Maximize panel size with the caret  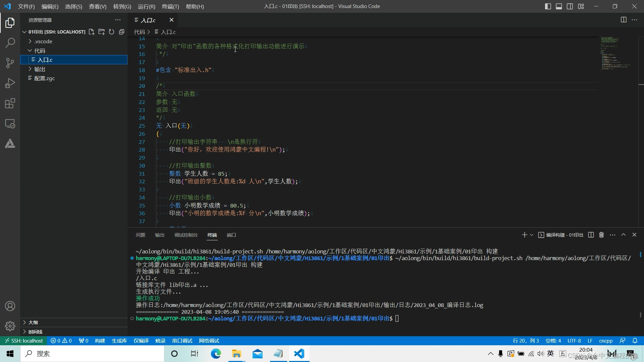[623, 235]
